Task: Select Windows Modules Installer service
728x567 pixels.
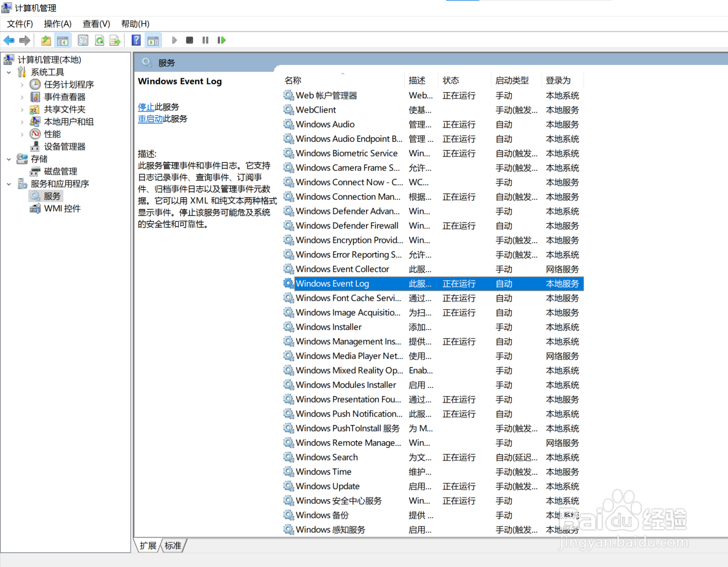Action: [433, 385]
